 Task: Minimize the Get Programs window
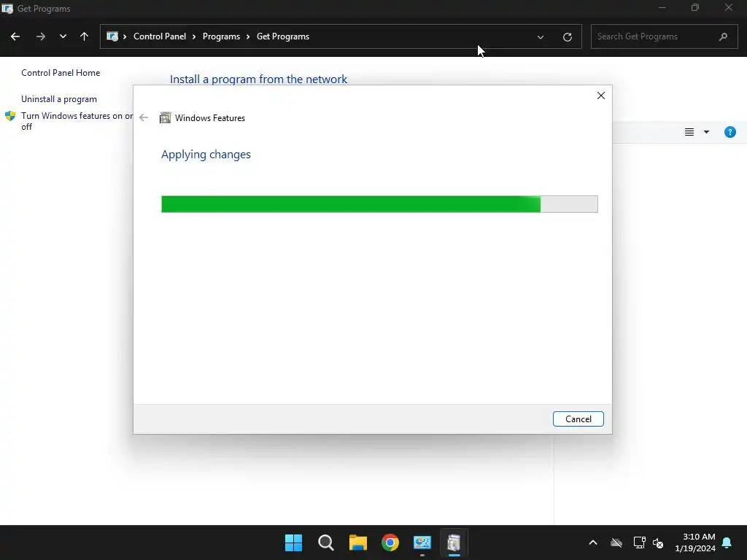[662, 7]
